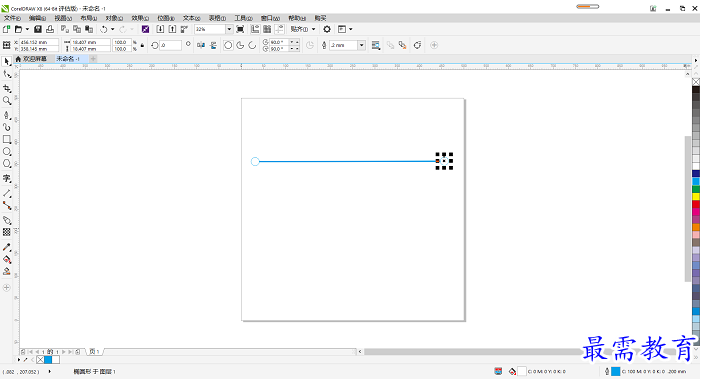Select the Polygon tool

[x=7, y=163]
